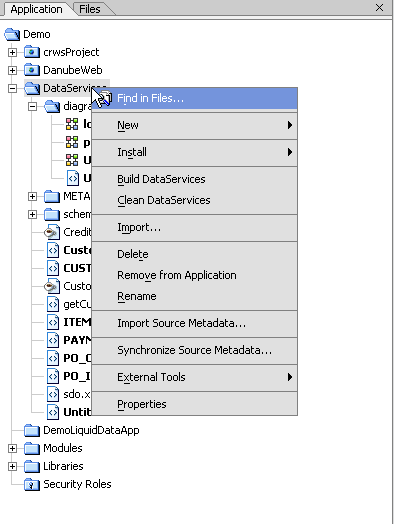Click the first model diagram icon

point(72,124)
